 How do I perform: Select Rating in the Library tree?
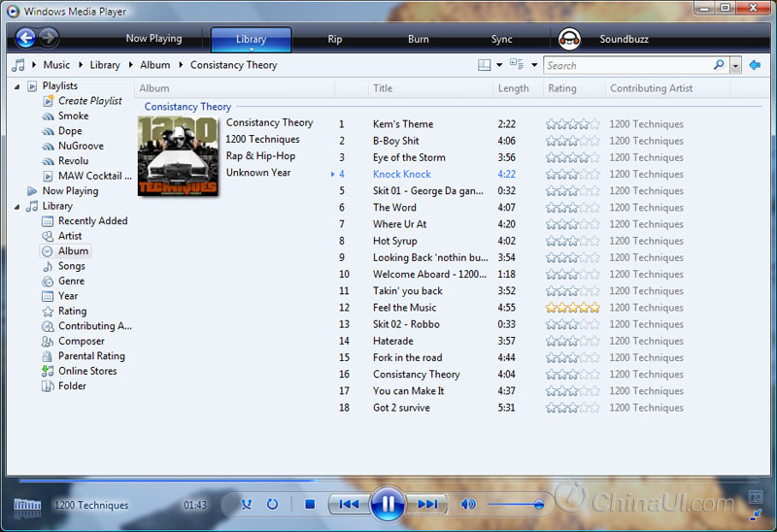tap(72, 311)
